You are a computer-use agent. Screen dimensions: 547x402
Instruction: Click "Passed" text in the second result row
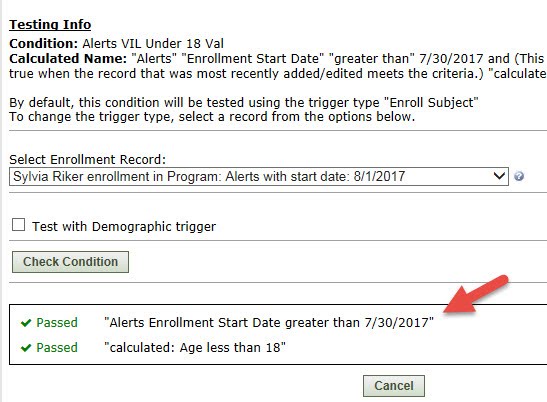(x=57, y=348)
